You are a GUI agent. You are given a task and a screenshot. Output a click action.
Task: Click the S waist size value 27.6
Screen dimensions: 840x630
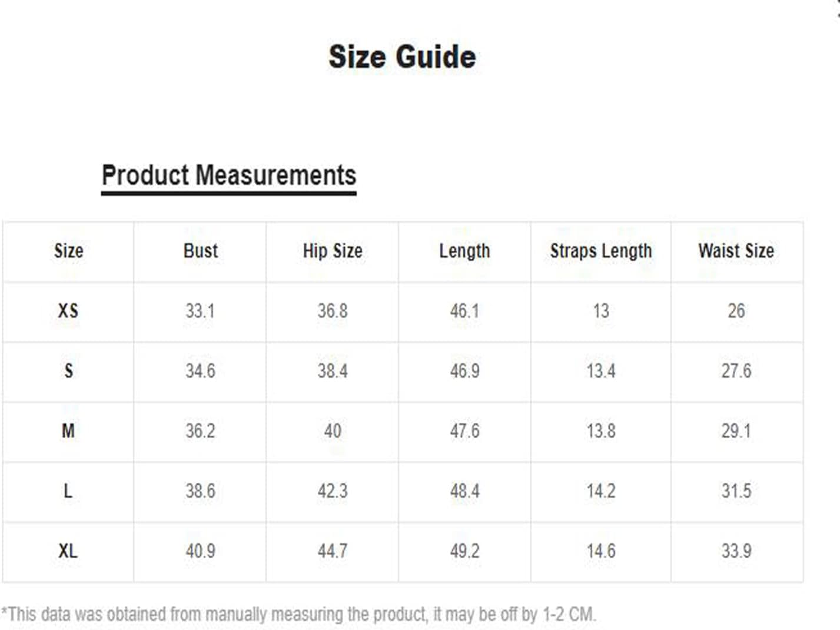click(736, 371)
